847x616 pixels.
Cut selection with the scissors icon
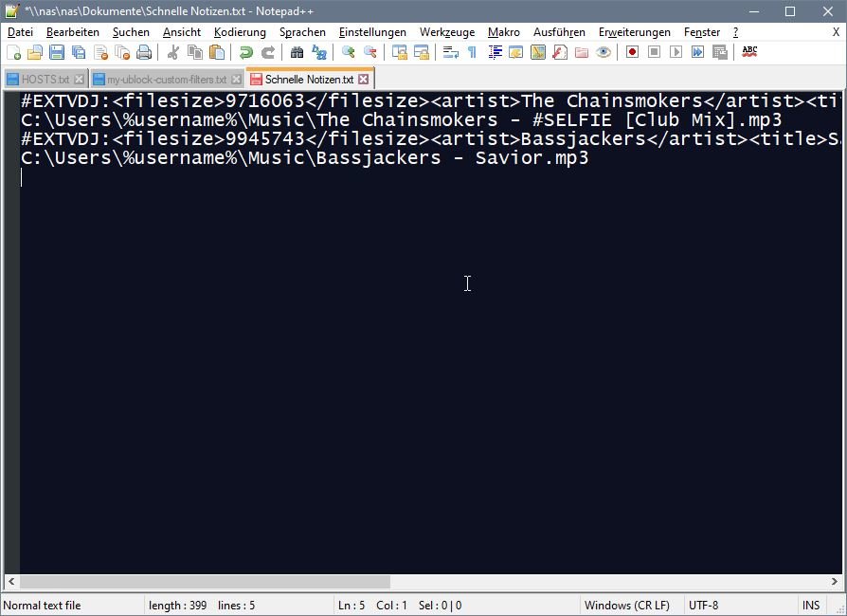[x=172, y=52]
